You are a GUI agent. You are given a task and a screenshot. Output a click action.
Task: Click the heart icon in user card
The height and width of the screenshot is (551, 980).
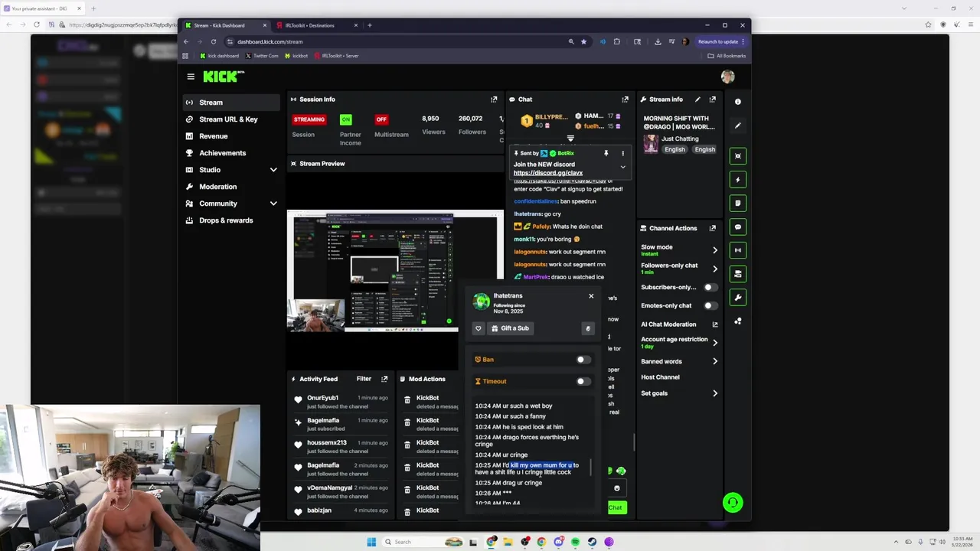(x=479, y=328)
